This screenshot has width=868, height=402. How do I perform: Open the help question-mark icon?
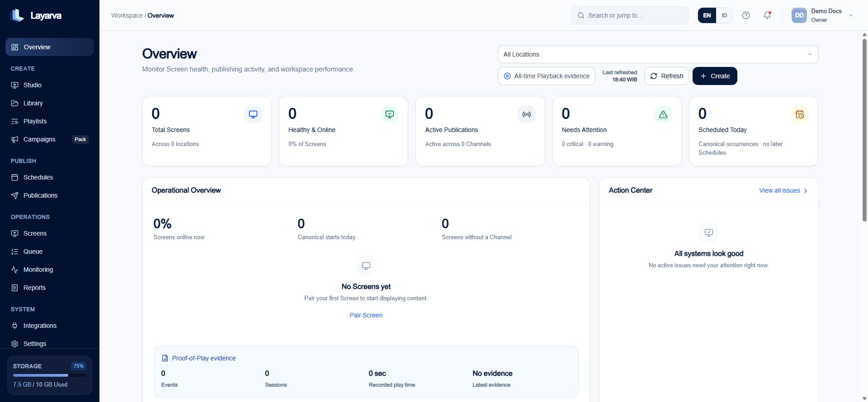click(x=746, y=15)
